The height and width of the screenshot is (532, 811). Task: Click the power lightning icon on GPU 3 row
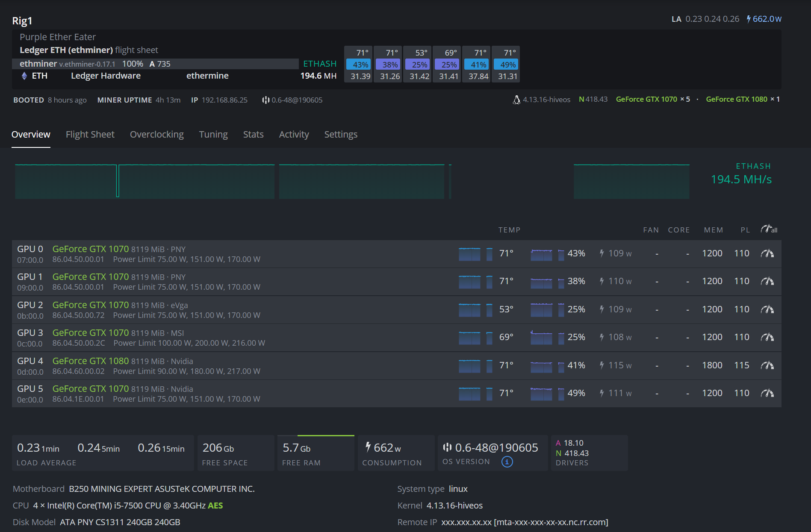coord(602,337)
